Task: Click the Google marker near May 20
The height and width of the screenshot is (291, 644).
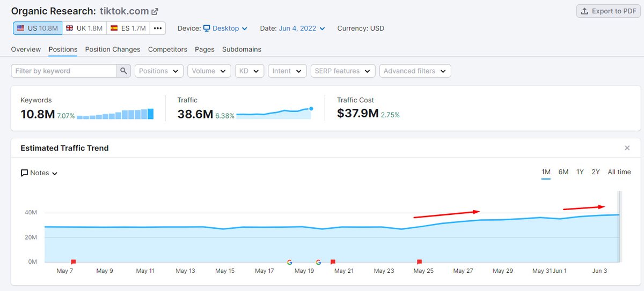Action: click(318, 262)
